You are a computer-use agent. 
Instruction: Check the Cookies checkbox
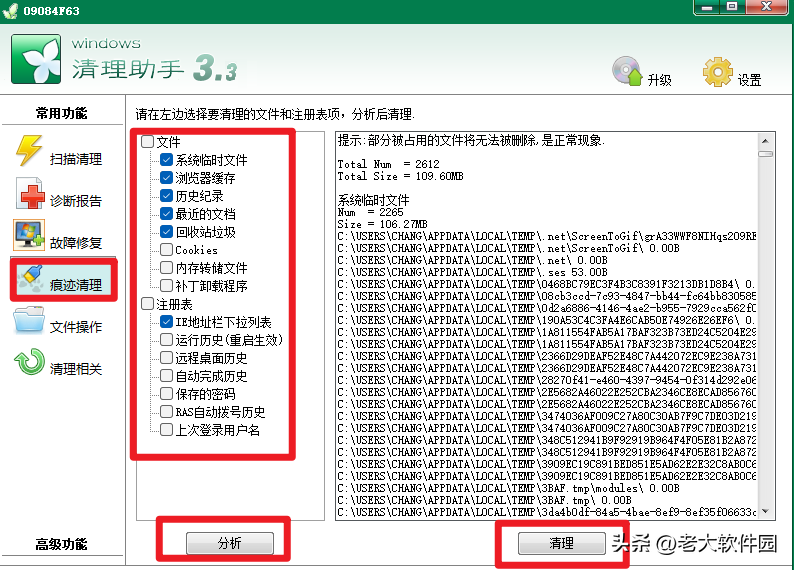167,250
